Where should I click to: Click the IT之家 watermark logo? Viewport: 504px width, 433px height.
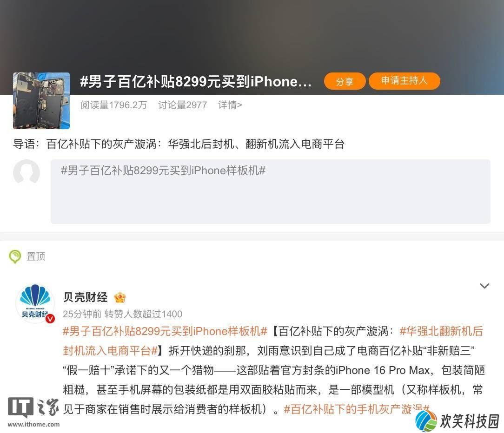tap(34, 412)
